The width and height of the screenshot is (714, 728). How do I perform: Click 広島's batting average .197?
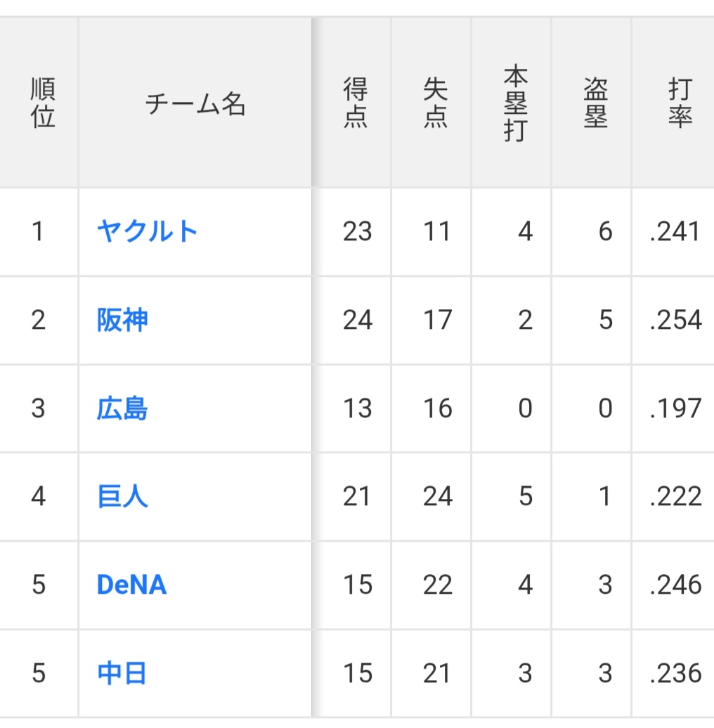(675, 409)
